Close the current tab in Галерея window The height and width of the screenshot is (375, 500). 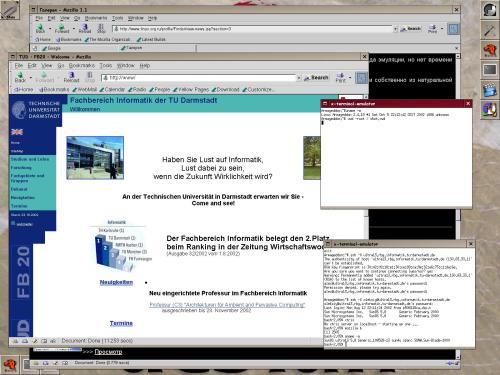[x=456, y=48]
